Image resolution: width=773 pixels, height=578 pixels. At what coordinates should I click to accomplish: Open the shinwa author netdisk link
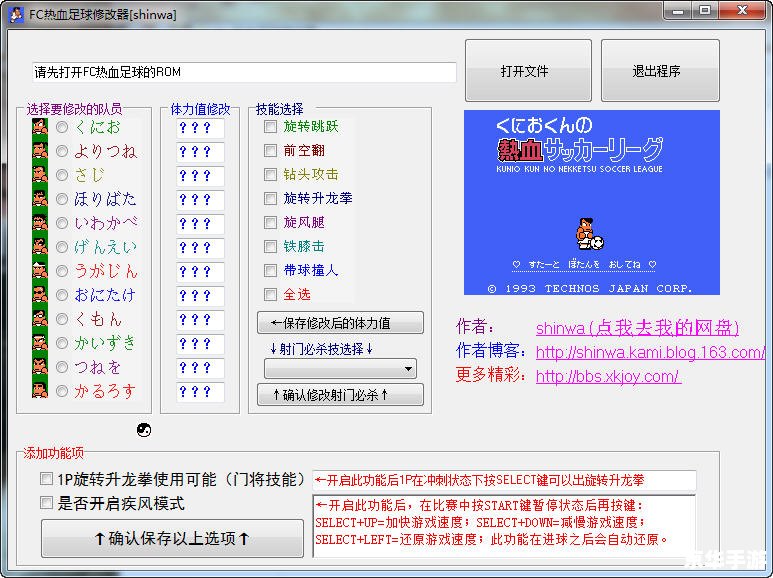(x=637, y=328)
